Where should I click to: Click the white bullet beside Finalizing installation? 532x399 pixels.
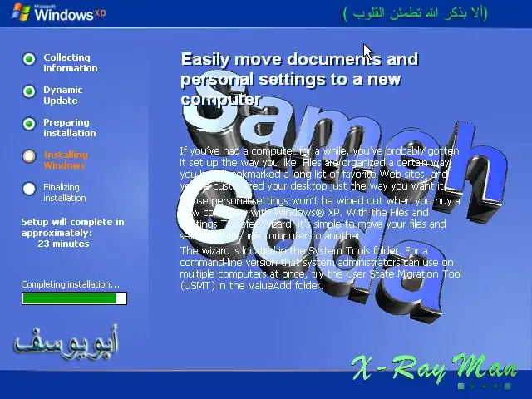29,189
